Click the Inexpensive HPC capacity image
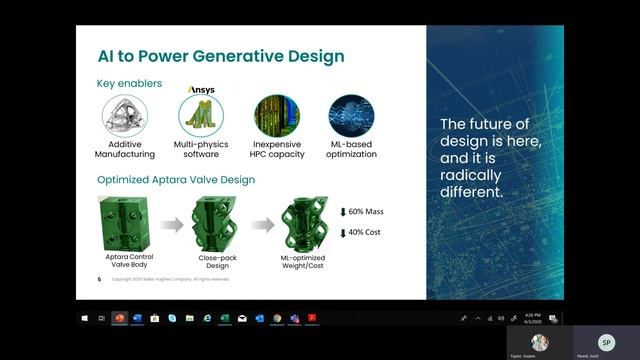 (x=277, y=116)
